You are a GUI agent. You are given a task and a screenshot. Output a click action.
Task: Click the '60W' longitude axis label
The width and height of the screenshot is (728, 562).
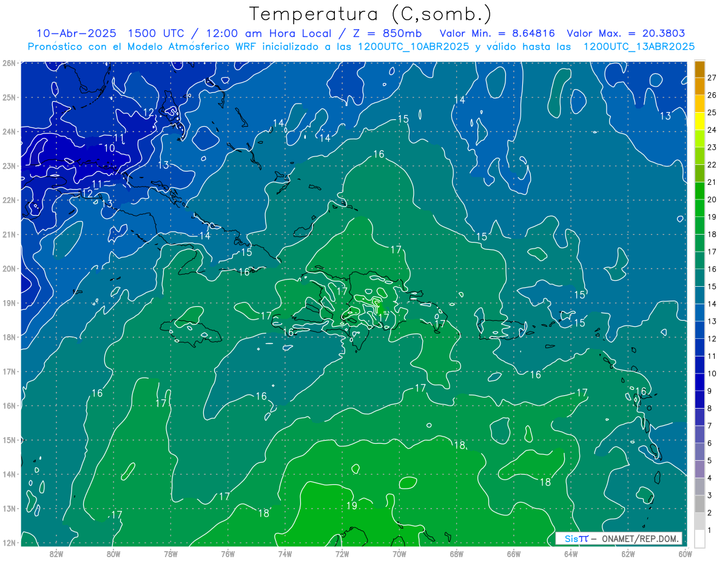pos(684,553)
